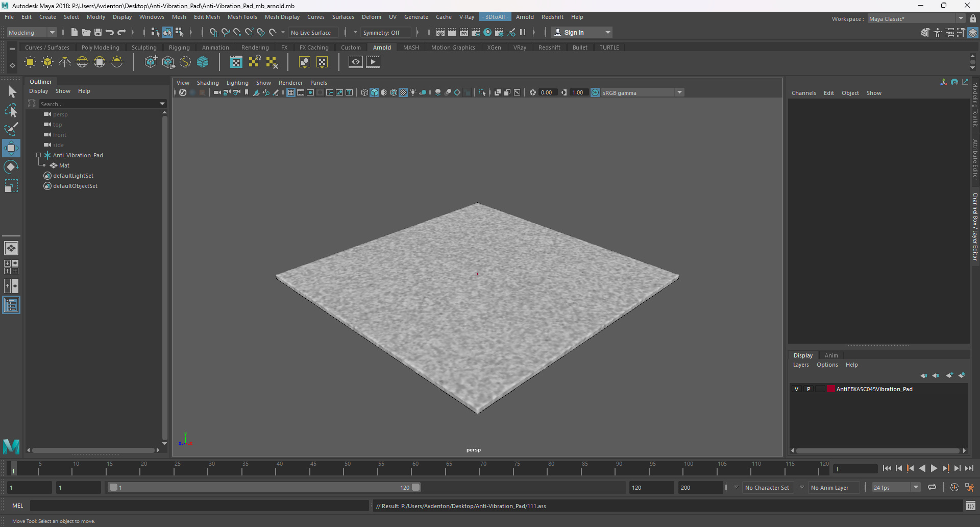The height and width of the screenshot is (527, 980).
Task: Click the Outliner search field
Action: tap(99, 104)
